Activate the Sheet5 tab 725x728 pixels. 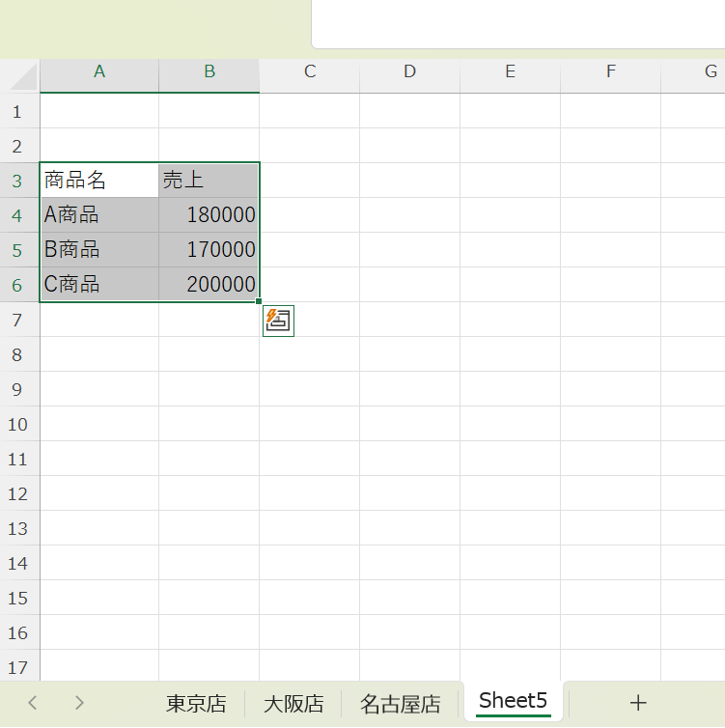(513, 701)
